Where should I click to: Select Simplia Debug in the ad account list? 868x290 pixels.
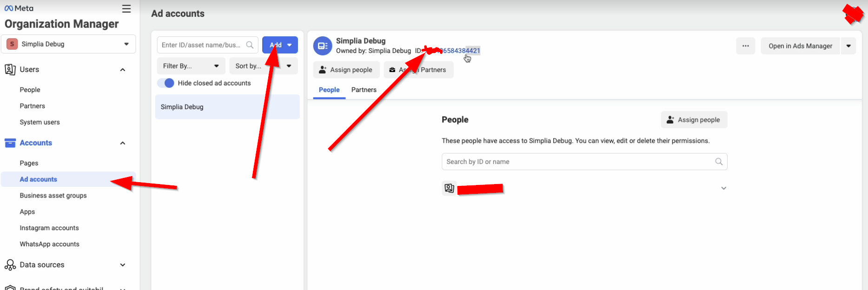(x=227, y=107)
